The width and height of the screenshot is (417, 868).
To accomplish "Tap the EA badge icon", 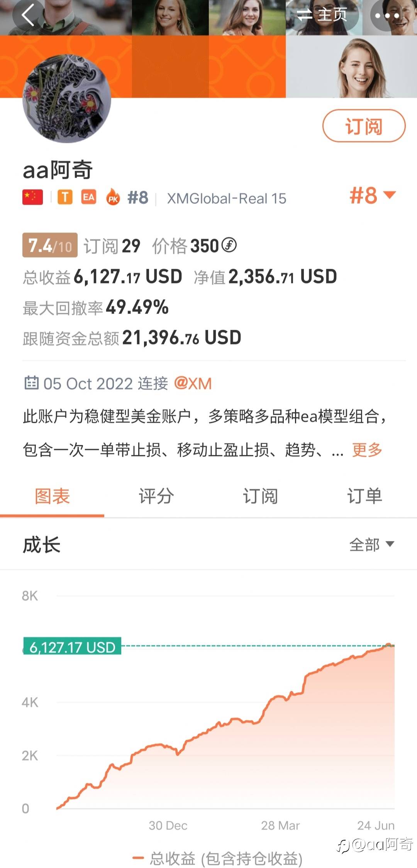I will coord(88,197).
